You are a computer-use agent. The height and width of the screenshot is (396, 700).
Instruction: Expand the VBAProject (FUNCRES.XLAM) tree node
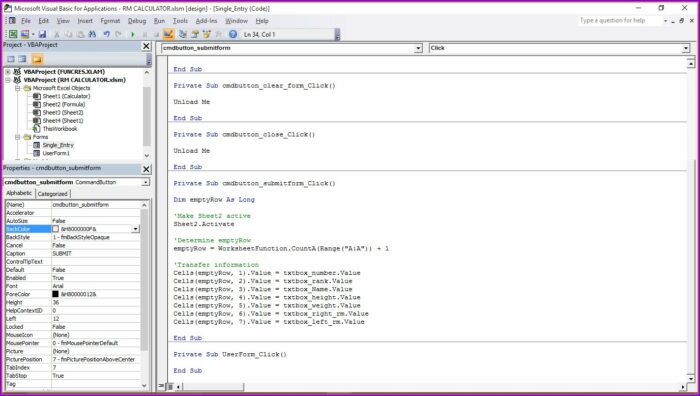coord(8,72)
